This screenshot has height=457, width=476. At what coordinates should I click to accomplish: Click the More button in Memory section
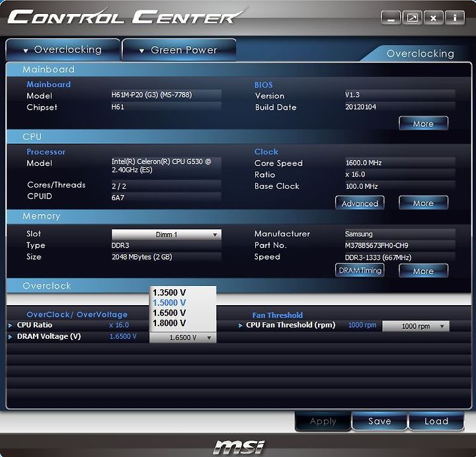pos(424,271)
